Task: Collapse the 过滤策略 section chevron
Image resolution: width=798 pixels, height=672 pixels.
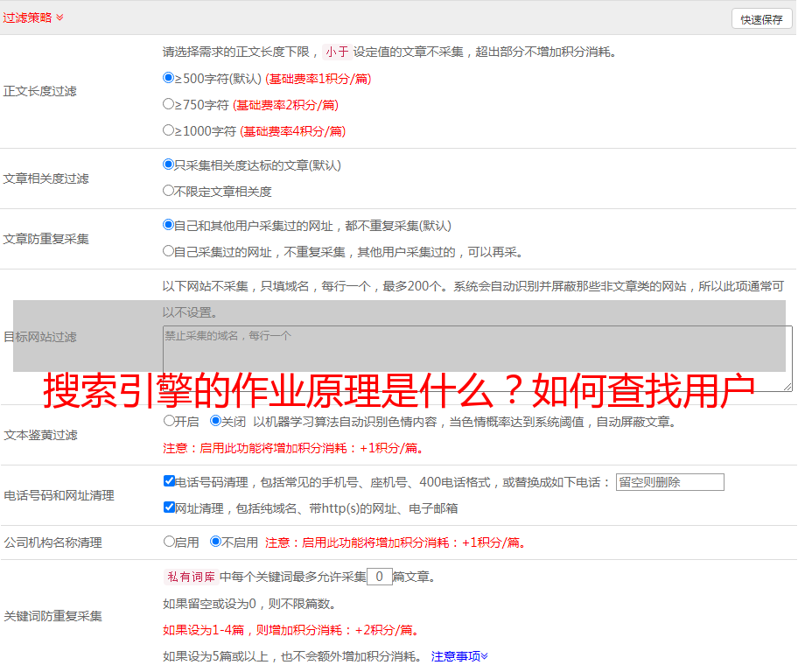Action: (59, 17)
